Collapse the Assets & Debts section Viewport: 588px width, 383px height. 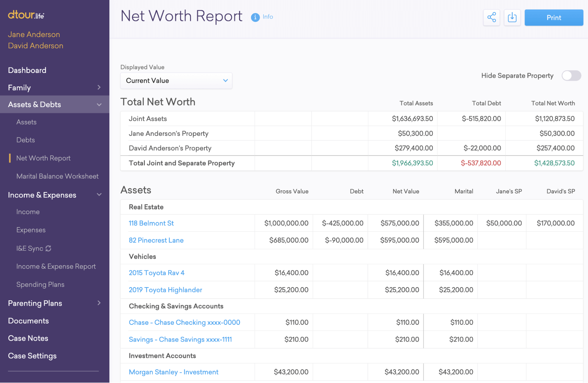tap(99, 104)
